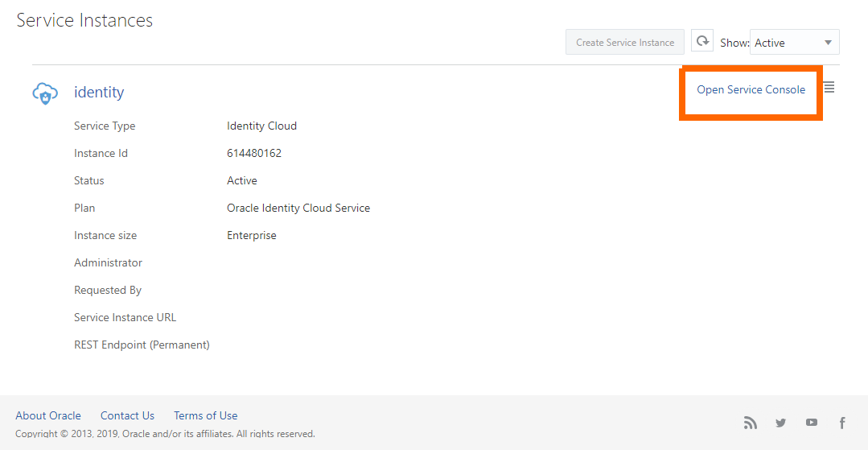
Task: Click the Enterprise instance size value
Action: coord(252,235)
